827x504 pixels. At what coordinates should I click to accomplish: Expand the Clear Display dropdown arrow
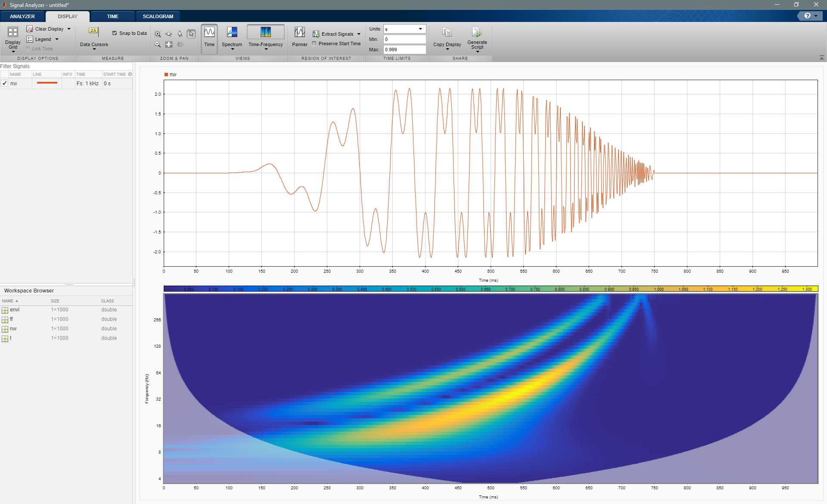(x=69, y=29)
